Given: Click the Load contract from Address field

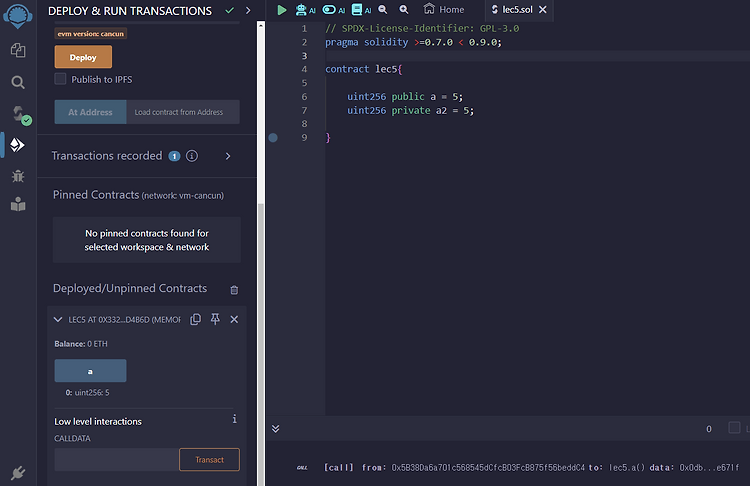Looking at the screenshot, I should click(x=183, y=112).
